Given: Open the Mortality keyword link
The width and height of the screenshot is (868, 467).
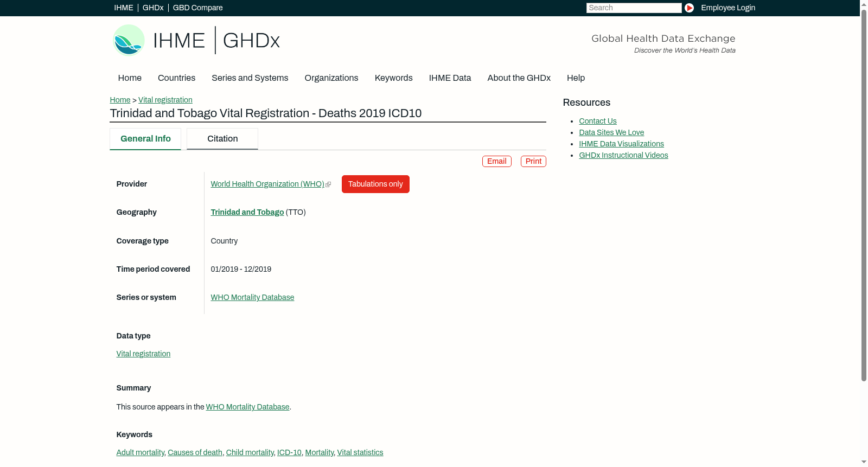Looking at the screenshot, I should 320,453.
